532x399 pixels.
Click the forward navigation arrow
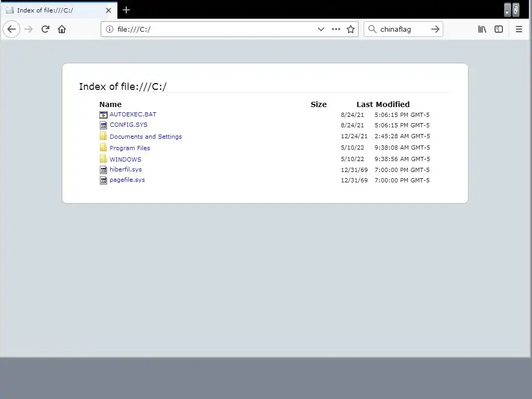coord(29,29)
